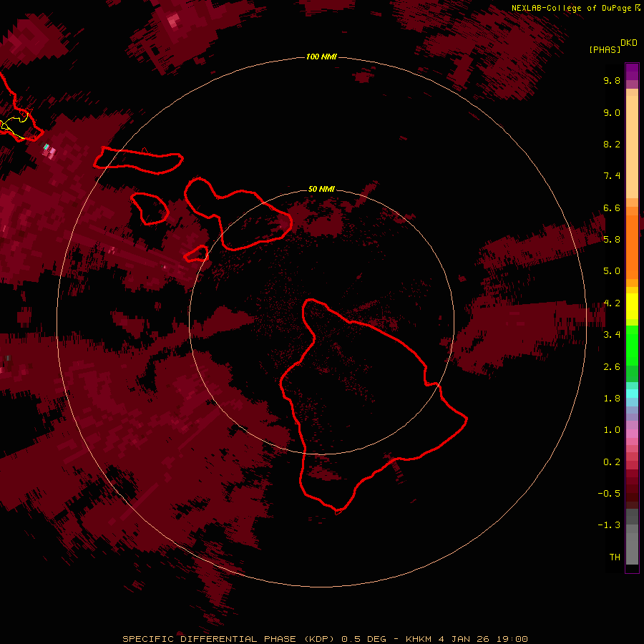Pick the purple segment atop the color bar
This screenshot has height=644, width=644.
tap(632, 72)
